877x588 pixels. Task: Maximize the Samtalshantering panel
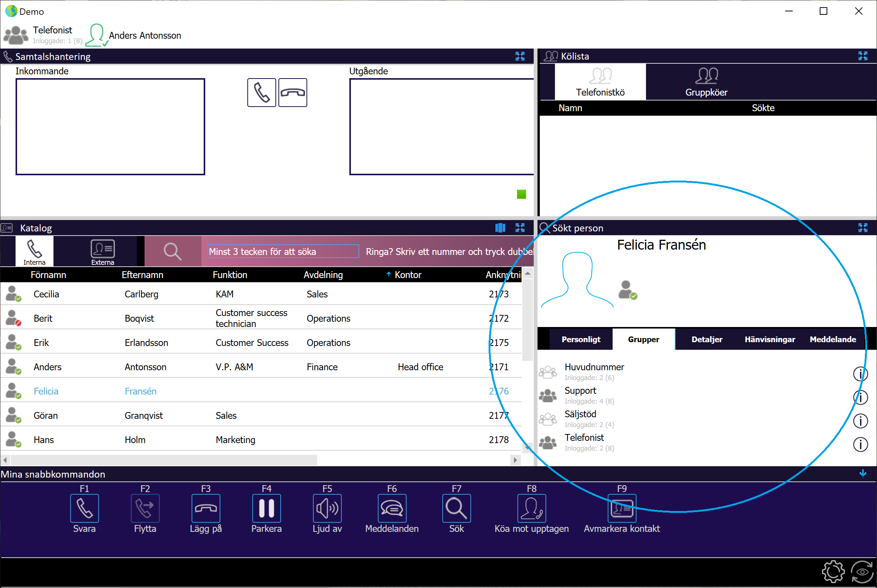coord(520,56)
